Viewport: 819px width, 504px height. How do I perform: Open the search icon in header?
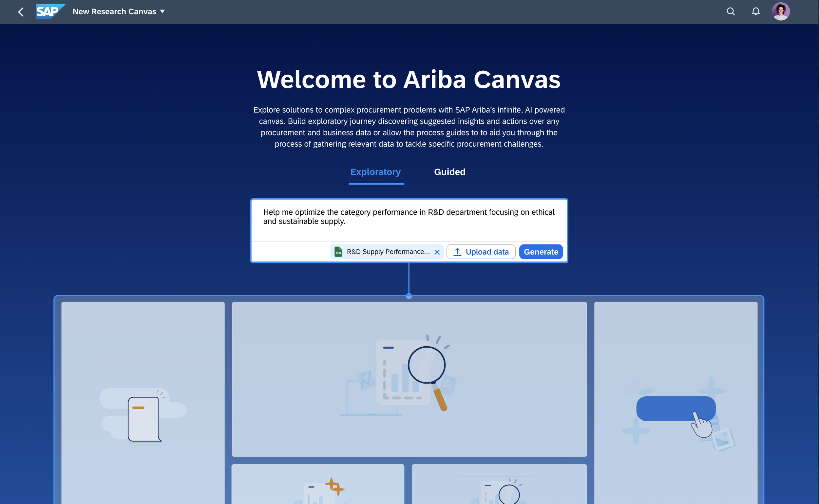pyautogui.click(x=731, y=12)
